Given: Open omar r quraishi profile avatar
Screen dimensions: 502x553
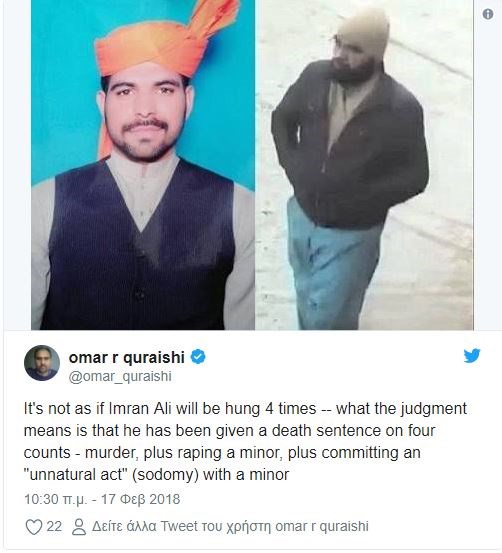Looking at the screenshot, I should point(42,363).
